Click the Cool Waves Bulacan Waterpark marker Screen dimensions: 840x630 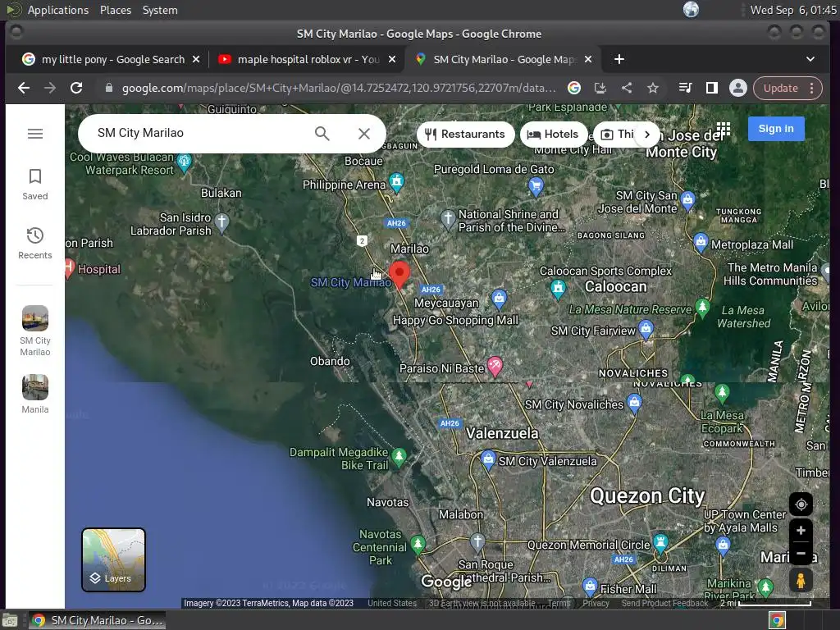[x=184, y=162]
